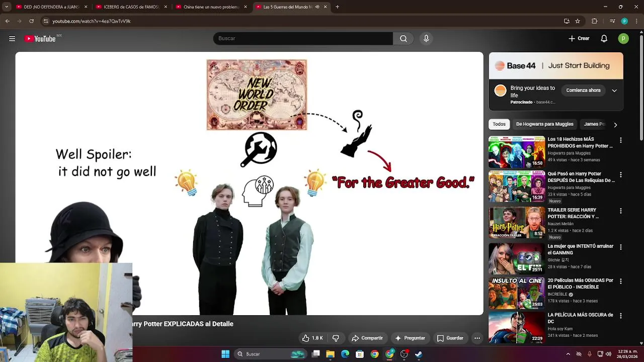Open taskbar volume control
This screenshot has height=362, width=644.
click(608, 354)
